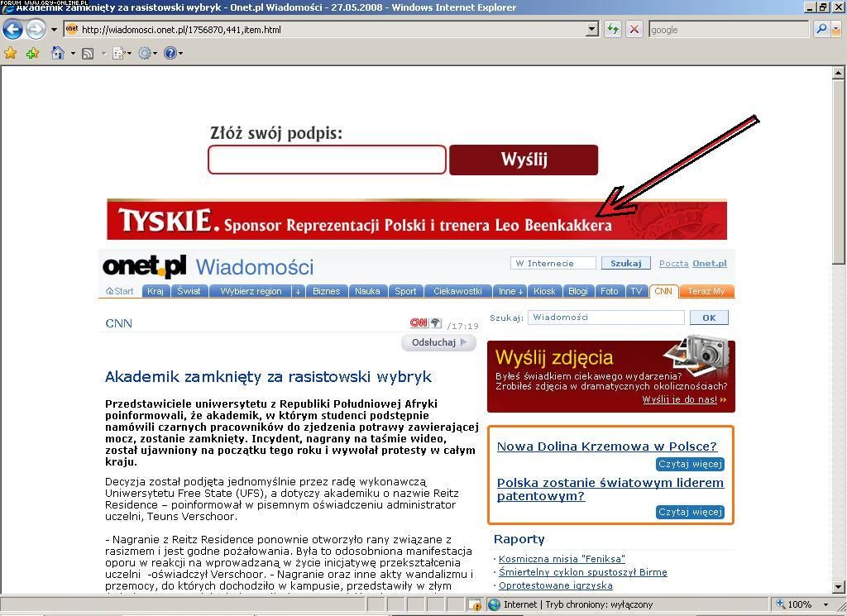Select the CNN tab
Viewport: 847px width, 616px height.
tap(663, 291)
